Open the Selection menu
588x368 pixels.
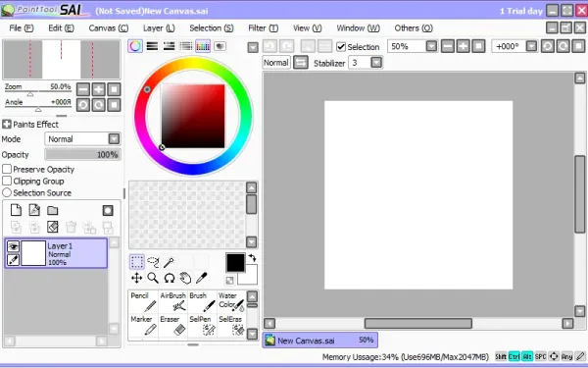[212, 28]
